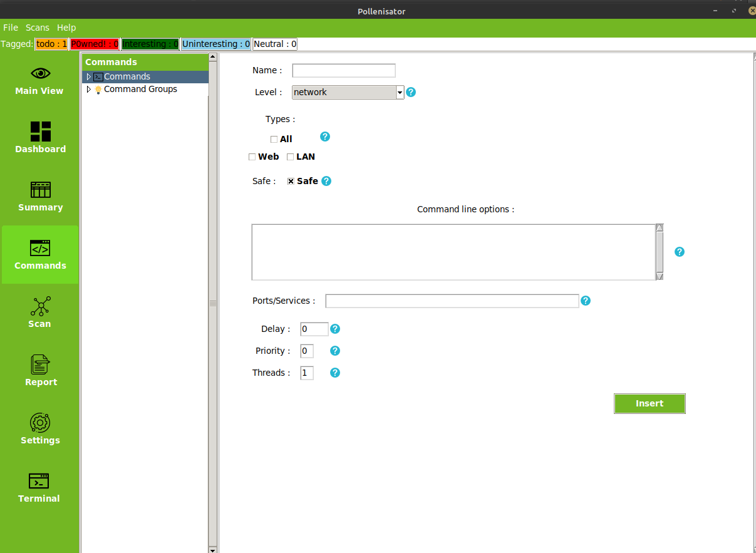Click the help icon beside Delay
The width and height of the screenshot is (756, 553).
click(335, 329)
